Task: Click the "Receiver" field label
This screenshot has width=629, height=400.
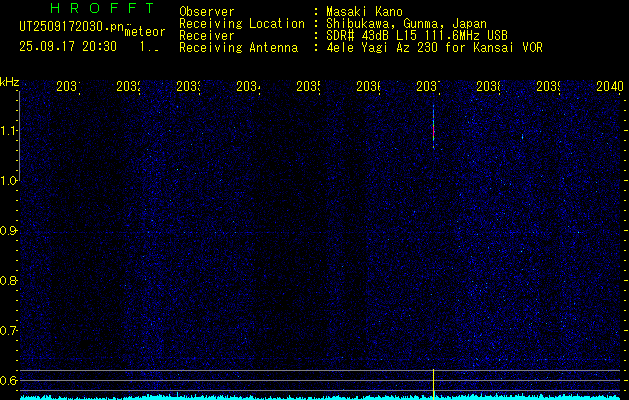Action: coord(207,36)
